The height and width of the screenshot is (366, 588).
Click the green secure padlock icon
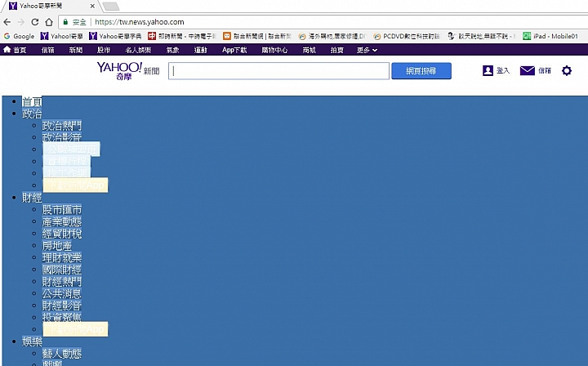coord(65,22)
